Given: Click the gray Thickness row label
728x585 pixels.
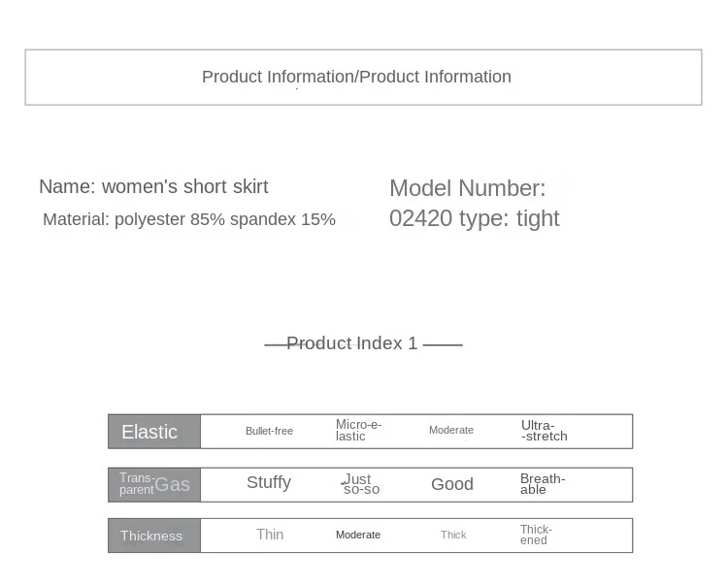Looking at the screenshot, I should coord(152,536).
